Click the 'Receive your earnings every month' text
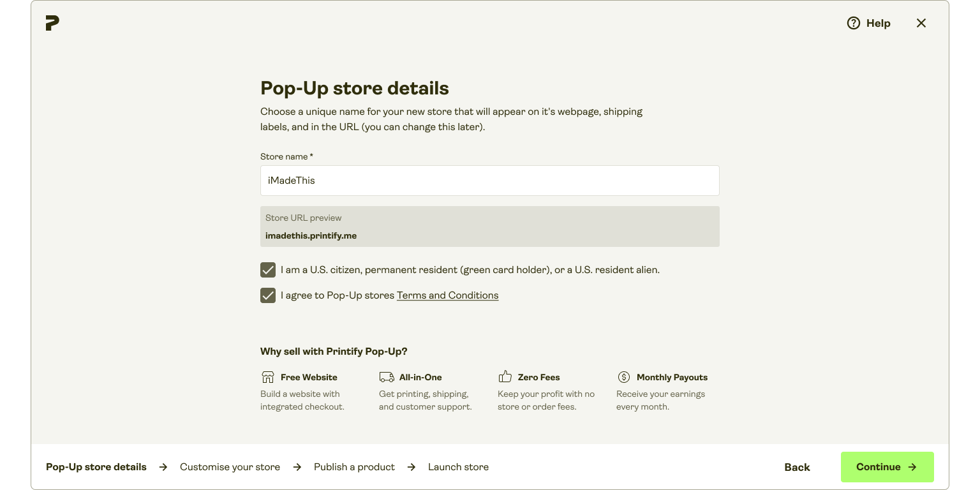 [x=660, y=400]
